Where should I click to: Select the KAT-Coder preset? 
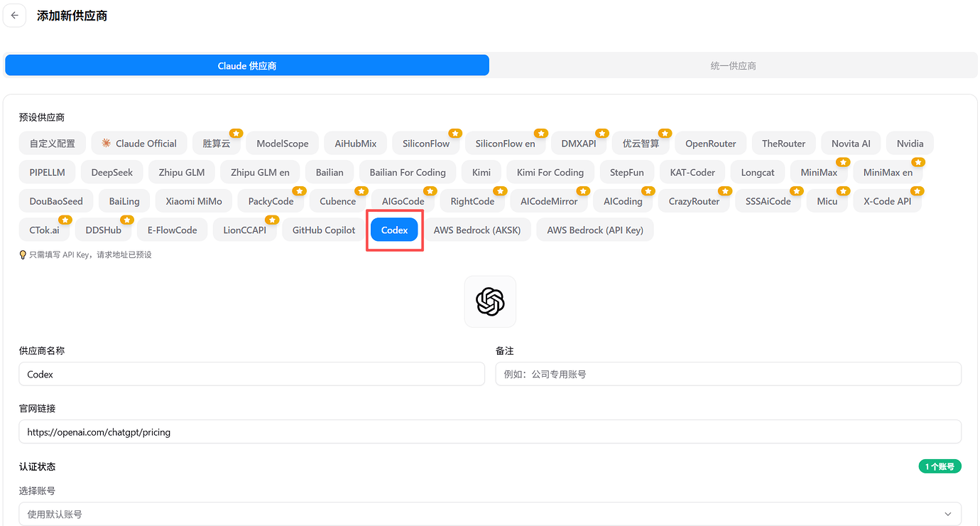(692, 172)
